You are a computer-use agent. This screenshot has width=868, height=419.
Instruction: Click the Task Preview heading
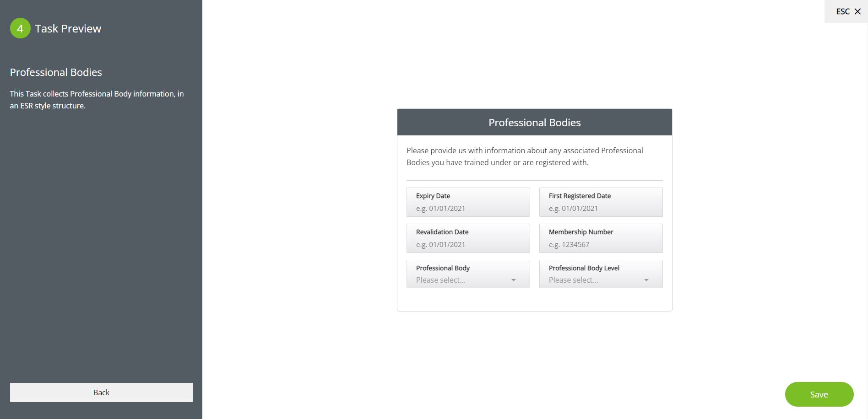(x=68, y=28)
